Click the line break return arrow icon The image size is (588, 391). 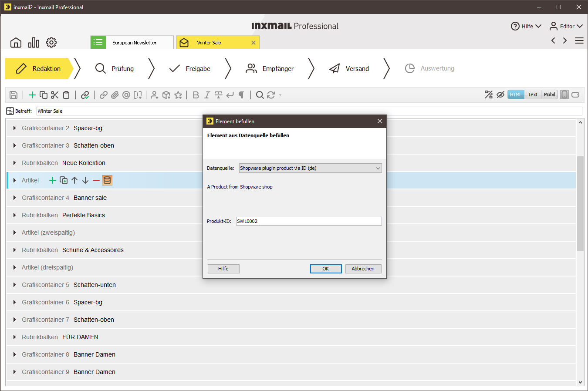click(230, 95)
